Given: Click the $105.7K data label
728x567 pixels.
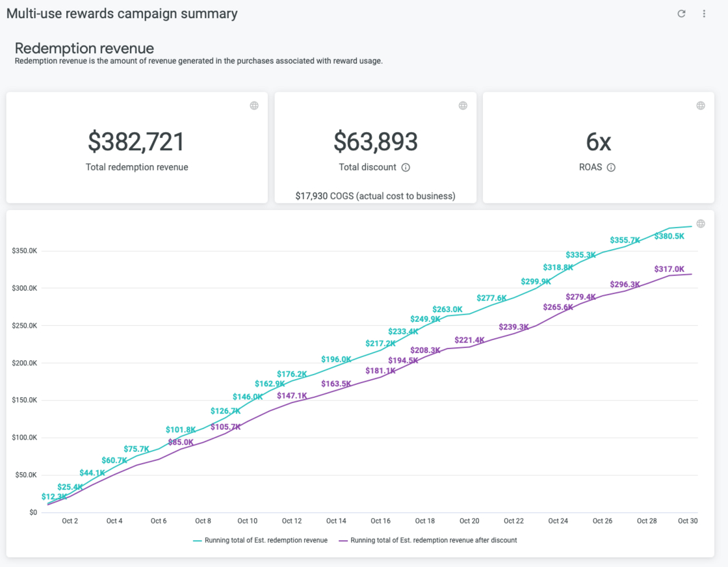Looking at the screenshot, I should pos(226,427).
